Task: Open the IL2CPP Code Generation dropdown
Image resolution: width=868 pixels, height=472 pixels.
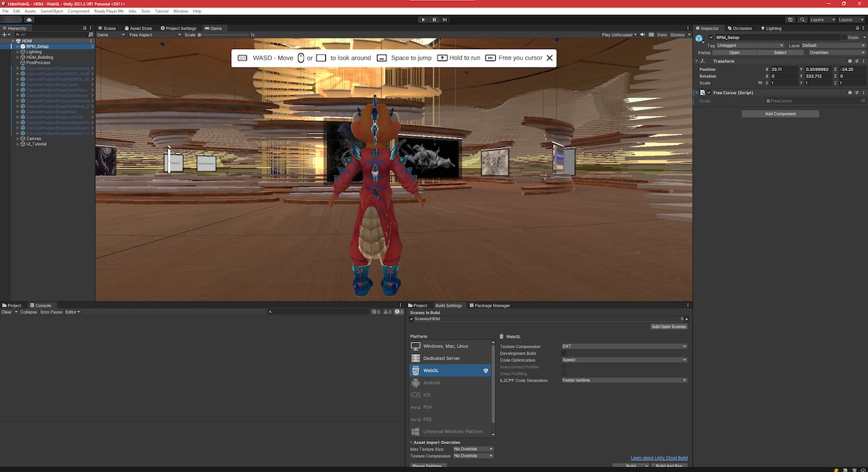Action: point(624,380)
